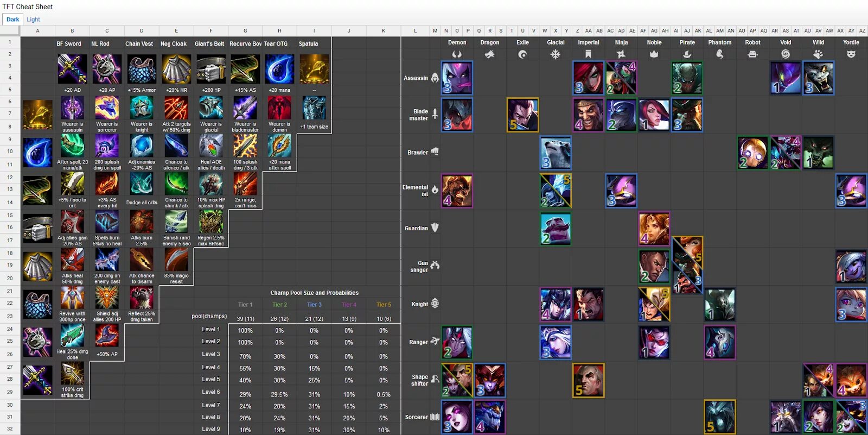Click the NL Rod item icon below its header
The image size is (868, 435).
pyautogui.click(x=107, y=69)
